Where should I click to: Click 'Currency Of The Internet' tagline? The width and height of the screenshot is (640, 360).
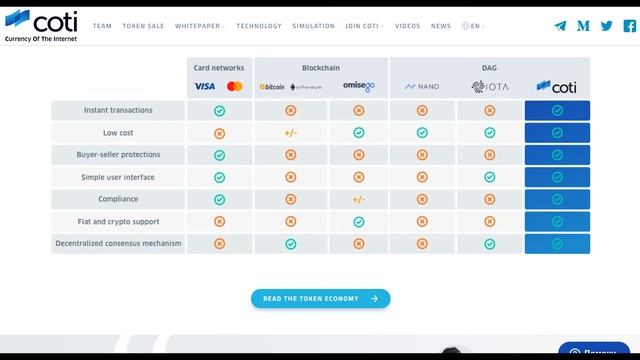click(x=41, y=39)
